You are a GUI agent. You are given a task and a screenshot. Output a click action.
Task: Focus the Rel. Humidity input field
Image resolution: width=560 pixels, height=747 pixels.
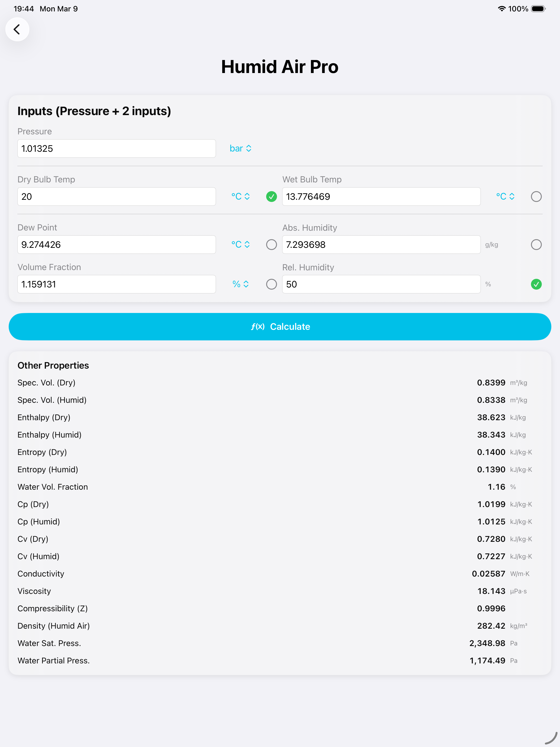(x=381, y=284)
